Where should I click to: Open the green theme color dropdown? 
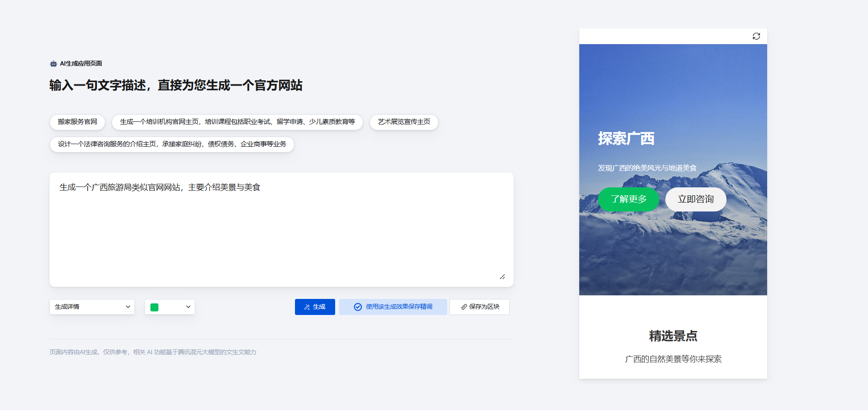tap(170, 307)
